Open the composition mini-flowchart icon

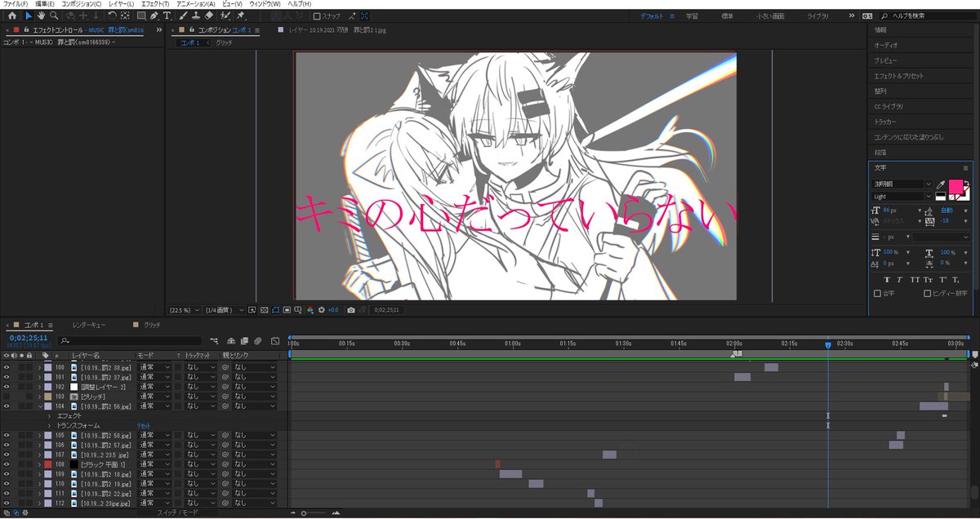pos(214,340)
